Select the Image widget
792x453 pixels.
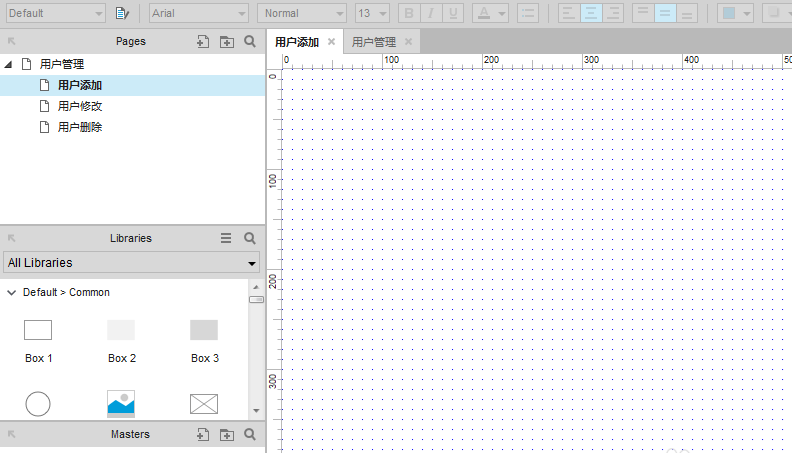tap(121, 404)
